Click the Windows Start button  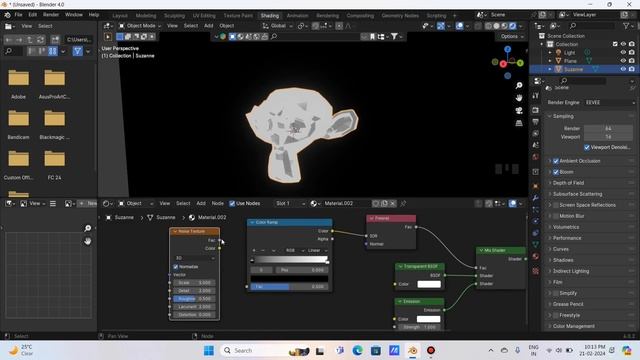pyautogui.click(x=209, y=350)
